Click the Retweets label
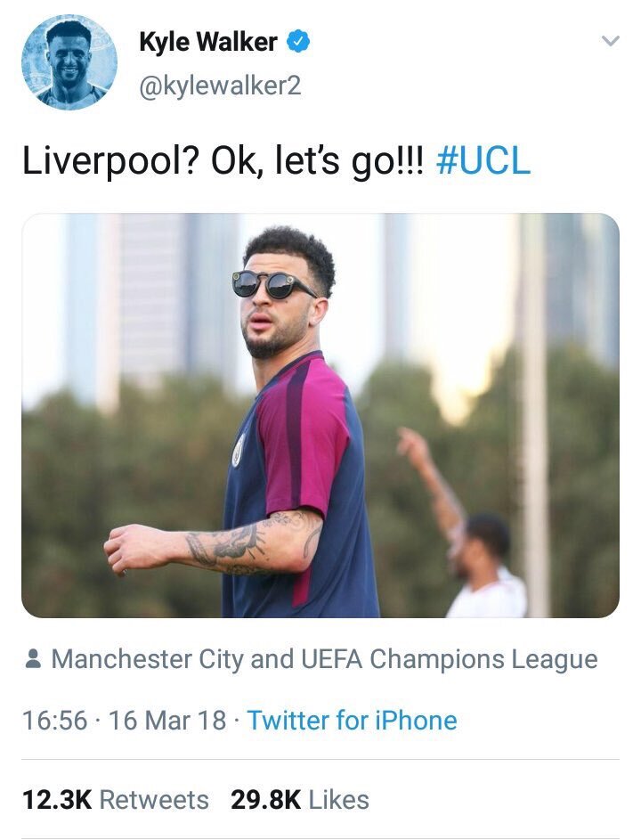Screen dimensions: 641x840 click(x=154, y=799)
